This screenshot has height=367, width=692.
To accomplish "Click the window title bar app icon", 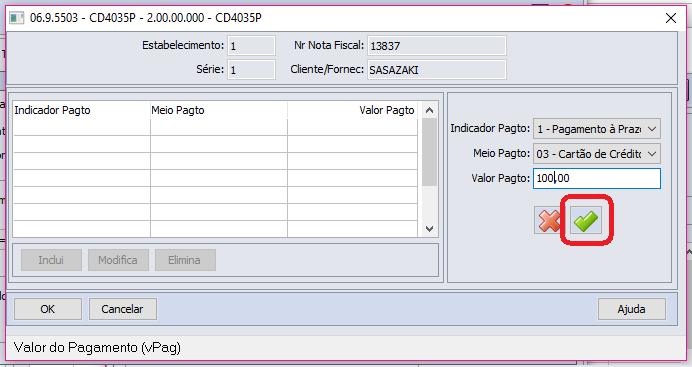I will 17,18.
